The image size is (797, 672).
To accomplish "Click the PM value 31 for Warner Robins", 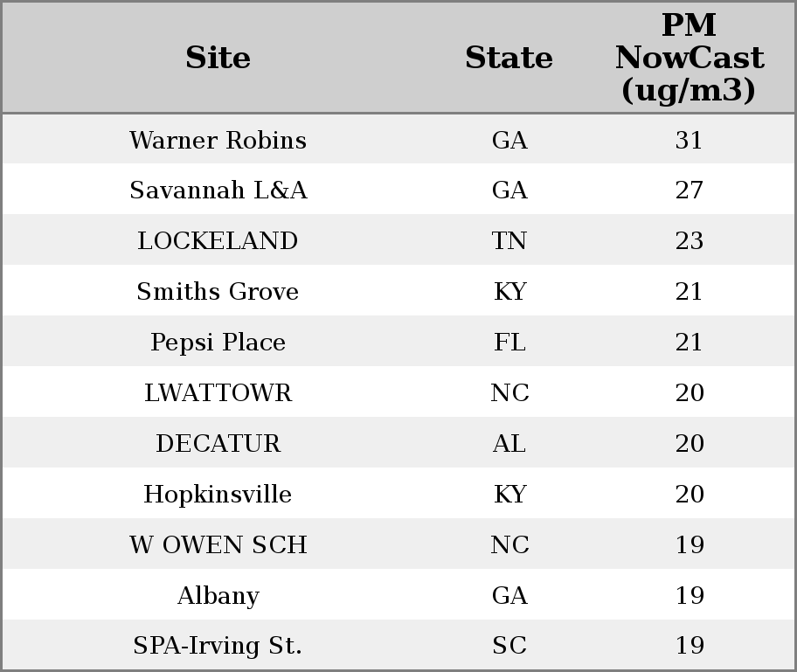I will click(x=689, y=140).
